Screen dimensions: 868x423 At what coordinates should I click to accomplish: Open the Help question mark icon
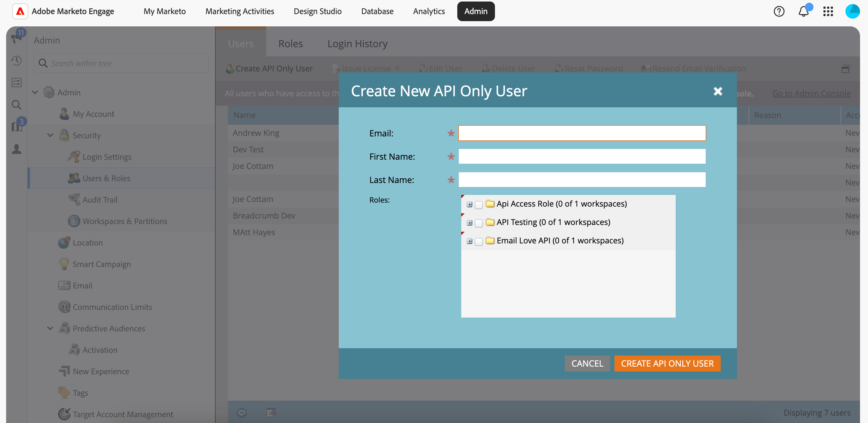779,11
